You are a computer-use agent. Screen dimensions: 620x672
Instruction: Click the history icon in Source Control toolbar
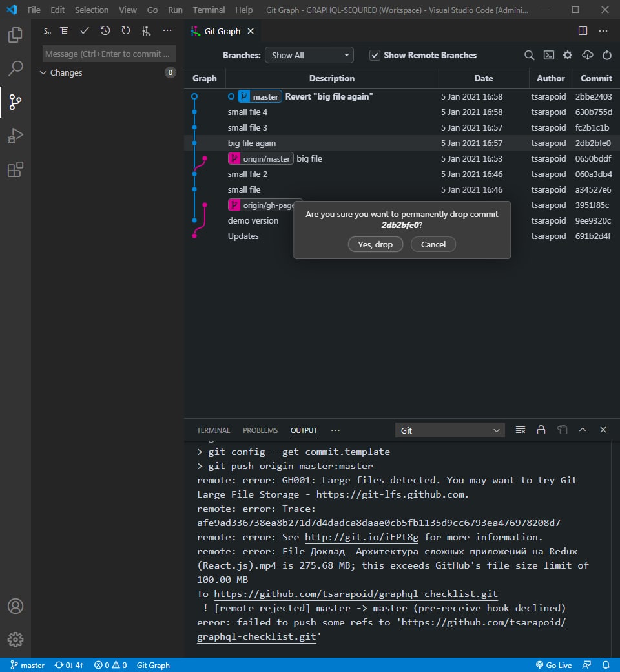pyautogui.click(x=105, y=31)
